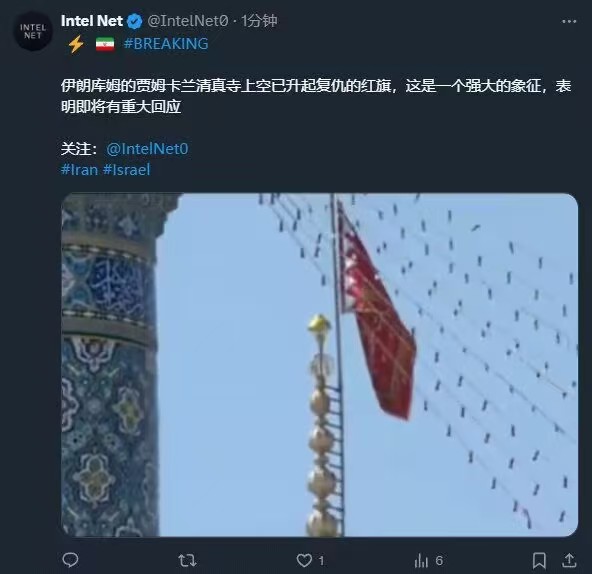
Task: Follow the @IntelNet0 mention link
Action: (x=147, y=149)
